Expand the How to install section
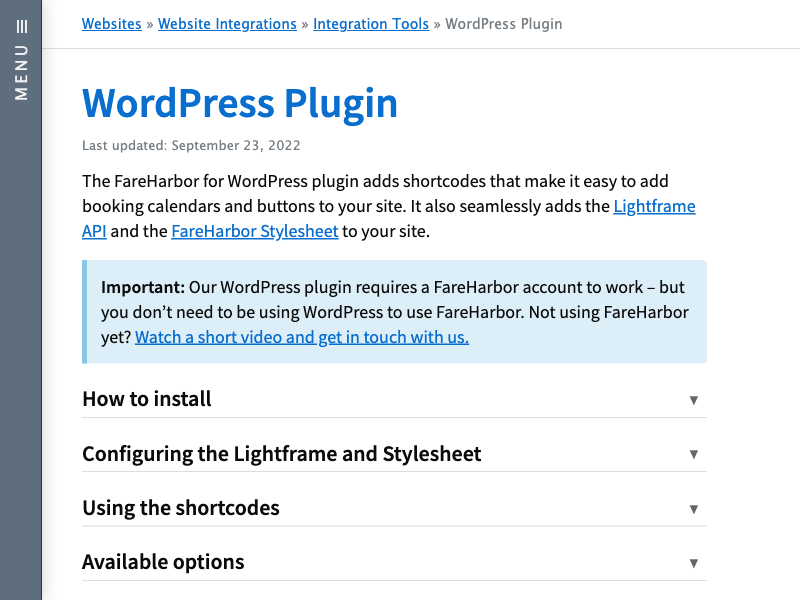800x600 pixels. 394,399
